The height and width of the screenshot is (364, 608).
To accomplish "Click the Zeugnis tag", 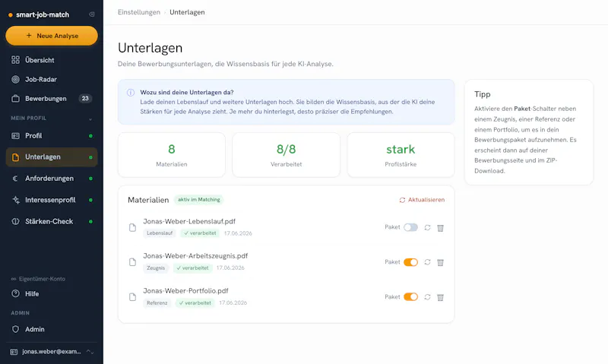I will click(x=156, y=267).
